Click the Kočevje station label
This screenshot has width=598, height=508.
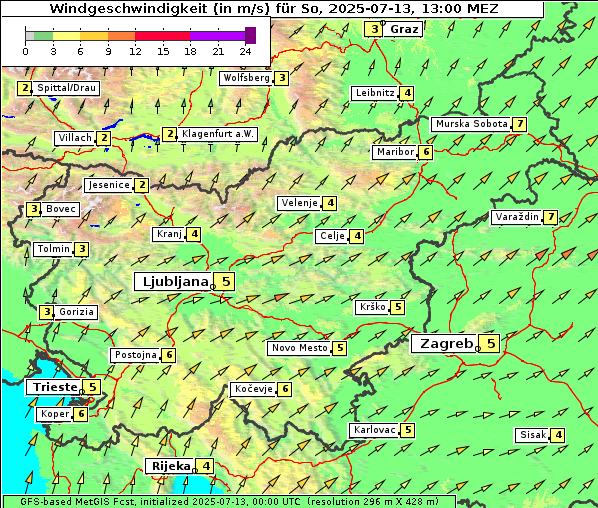(254, 389)
